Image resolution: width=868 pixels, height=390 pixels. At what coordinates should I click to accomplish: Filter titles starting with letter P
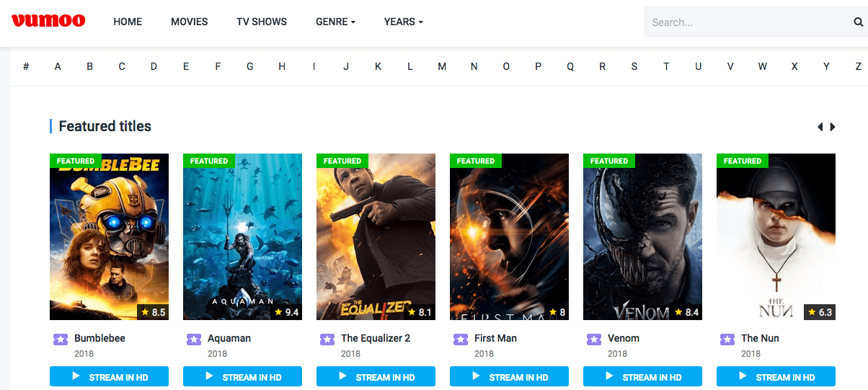click(538, 66)
